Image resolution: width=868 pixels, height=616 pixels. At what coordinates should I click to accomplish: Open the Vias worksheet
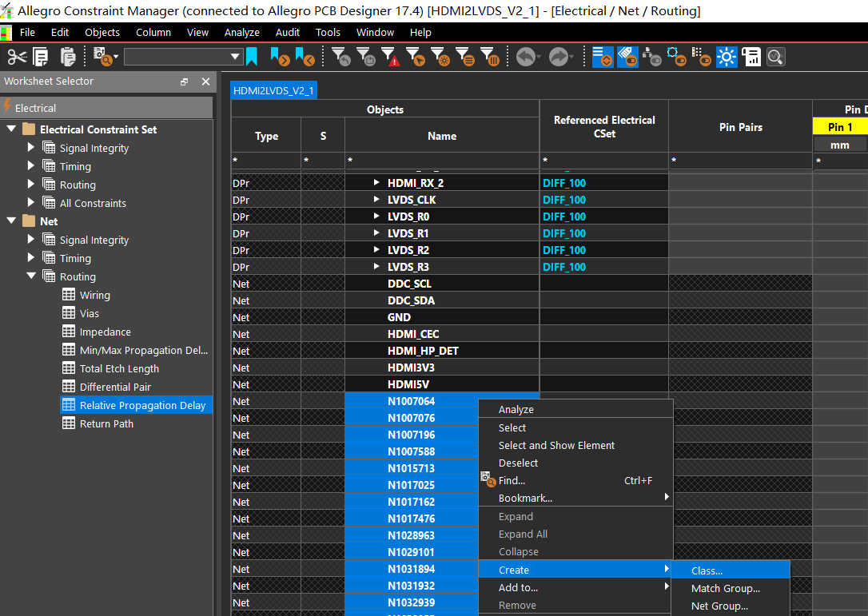[x=90, y=313]
